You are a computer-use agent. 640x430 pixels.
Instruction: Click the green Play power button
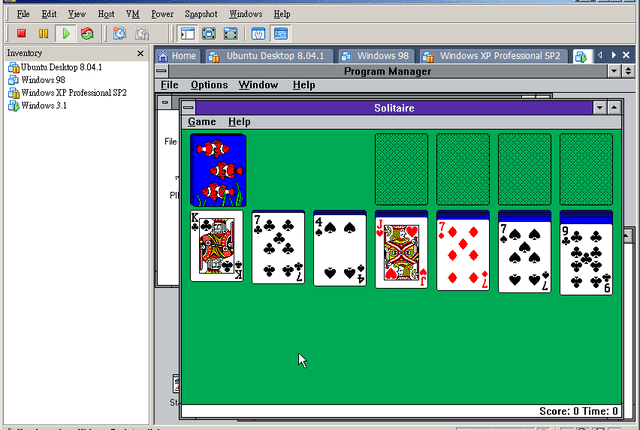coord(66,33)
